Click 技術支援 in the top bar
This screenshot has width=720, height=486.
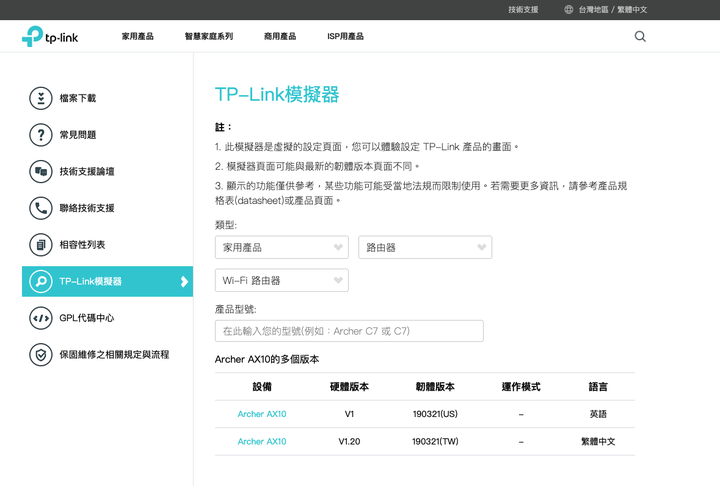point(523,10)
